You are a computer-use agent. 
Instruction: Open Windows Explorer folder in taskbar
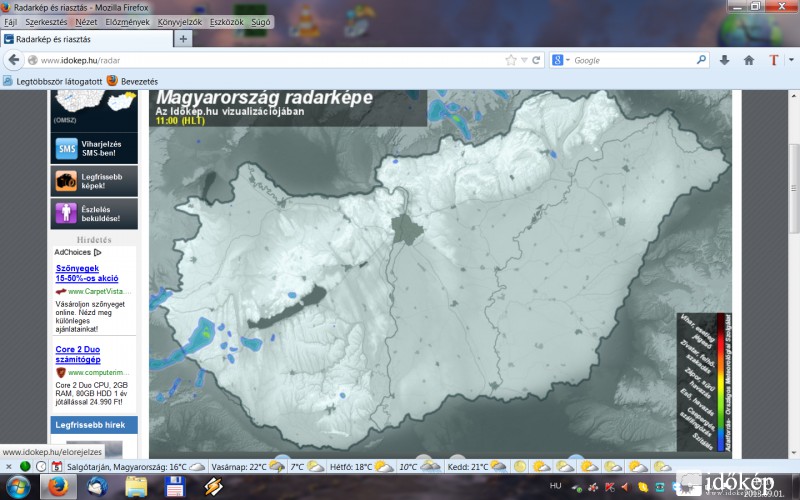[136, 487]
